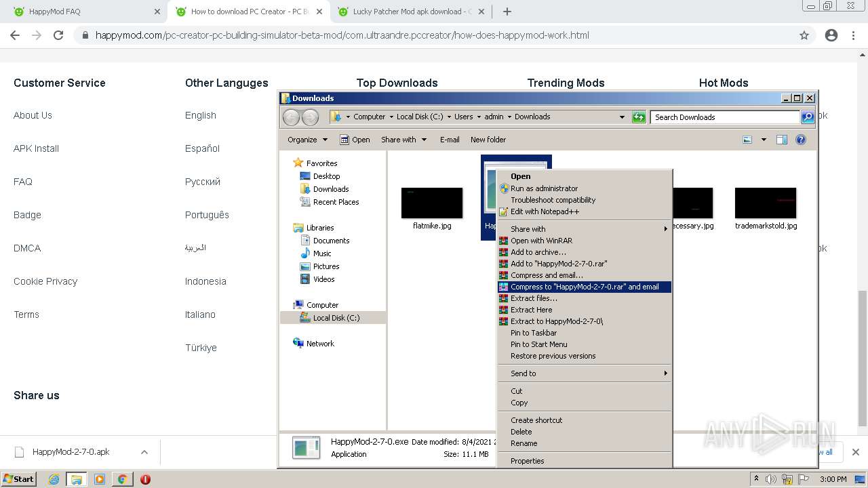This screenshot has width=868, height=488.
Task: Choose Pin to Start Menu
Action: pos(585,344)
